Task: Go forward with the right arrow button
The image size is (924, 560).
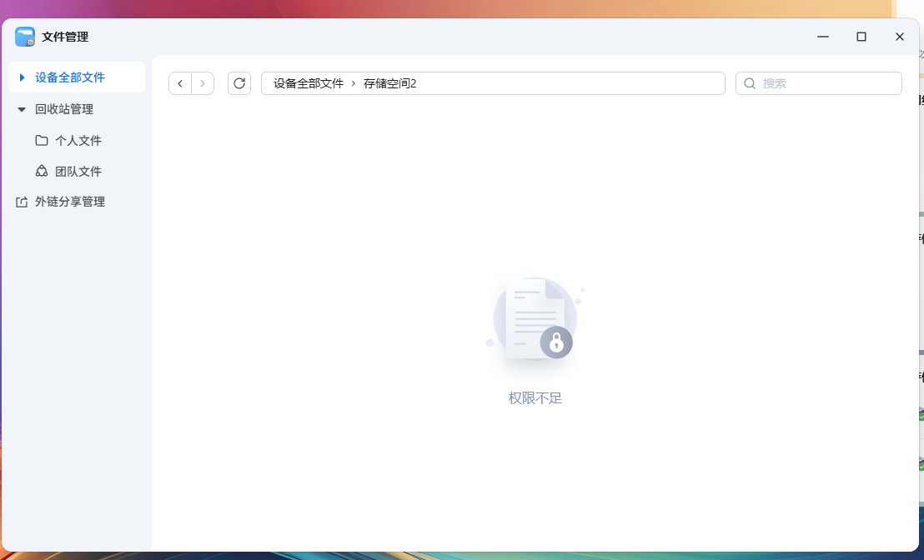Action: pyautogui.click(x=203, y=83)
